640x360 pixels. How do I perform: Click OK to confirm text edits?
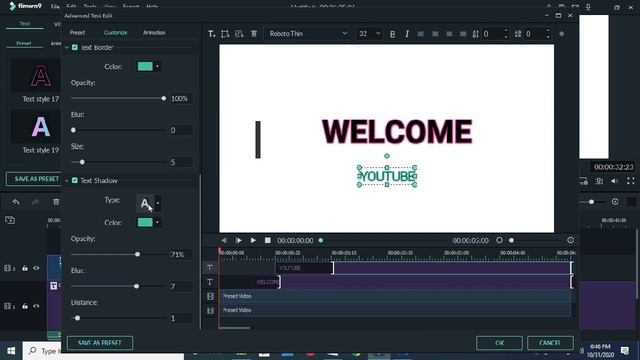pos(499,343)
